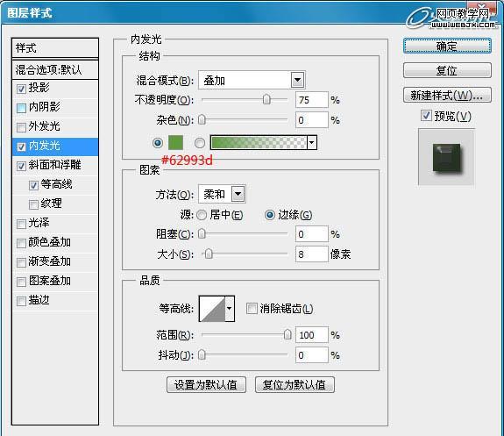
Task: Click the size field showing 8
Action: (312, 254)
